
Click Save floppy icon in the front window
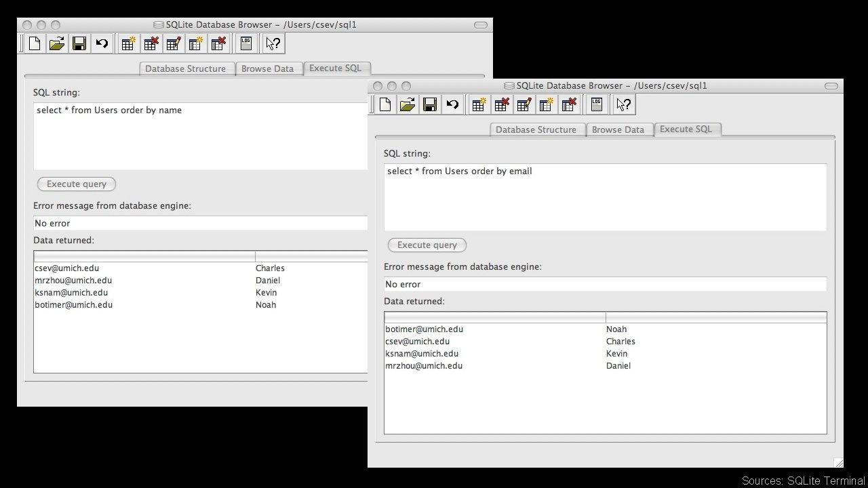pyautogui.click(x=430, y=104)
